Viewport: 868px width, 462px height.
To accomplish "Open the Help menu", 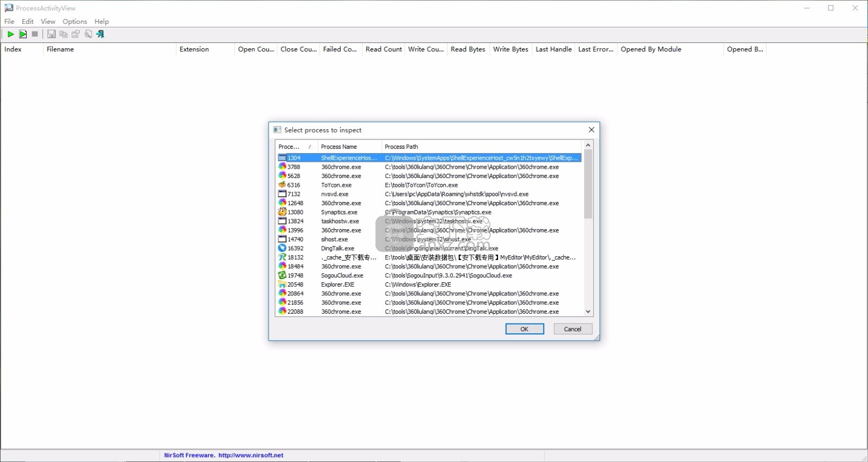I will coord(101,22).
